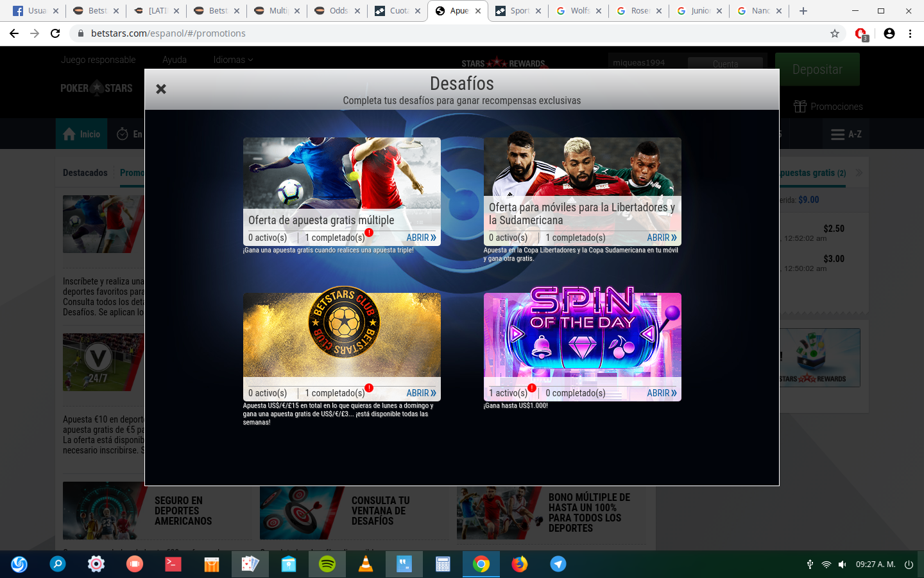Click the Depositar button
The height and width of the screenshot is (578, 924).
click(x=817, y=69)
